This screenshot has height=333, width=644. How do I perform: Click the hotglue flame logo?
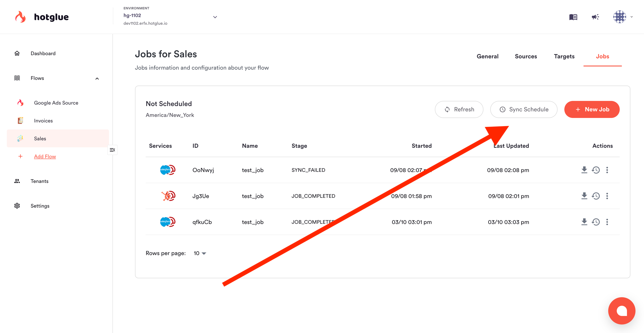[x=20, y=17]
